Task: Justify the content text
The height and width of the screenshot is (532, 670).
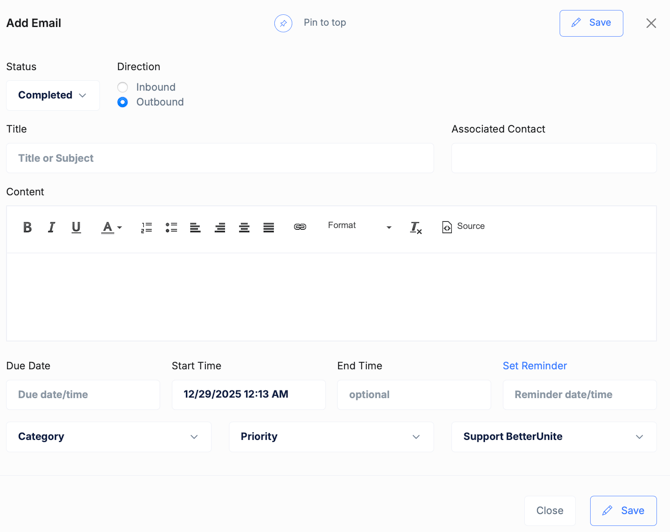Action: click(268, 227)
